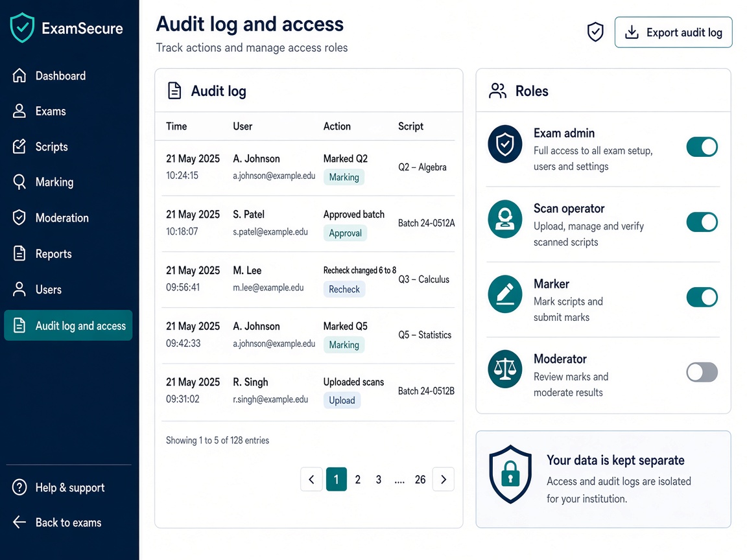Click the shield check icon beside Export

click(595, 32)
